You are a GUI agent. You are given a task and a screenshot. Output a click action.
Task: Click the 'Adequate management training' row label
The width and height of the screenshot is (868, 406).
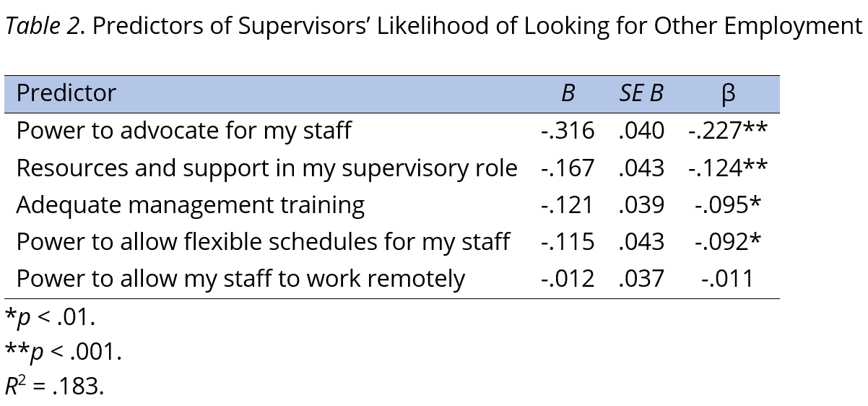(x=190, y=205)
